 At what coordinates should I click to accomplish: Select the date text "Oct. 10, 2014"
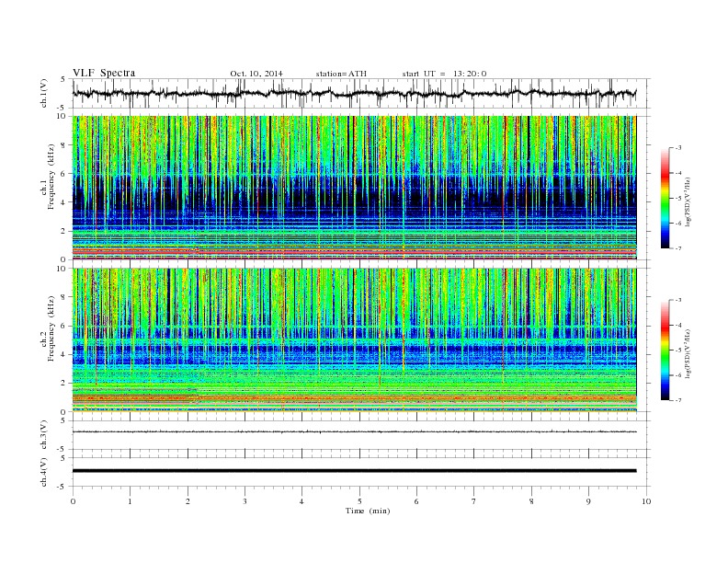[x=256, y=74]
